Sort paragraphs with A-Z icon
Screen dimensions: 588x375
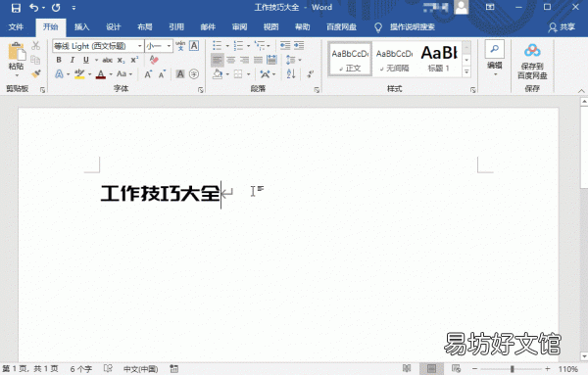291,74
